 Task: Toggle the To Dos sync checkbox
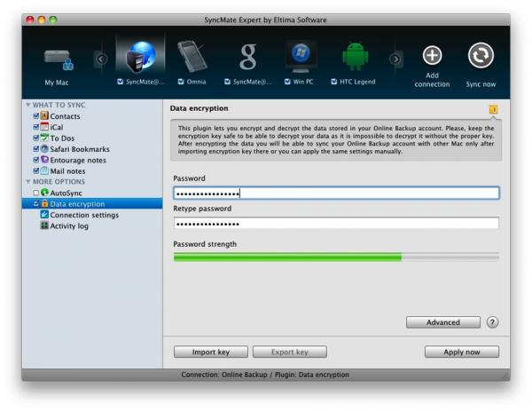(36, 138)
